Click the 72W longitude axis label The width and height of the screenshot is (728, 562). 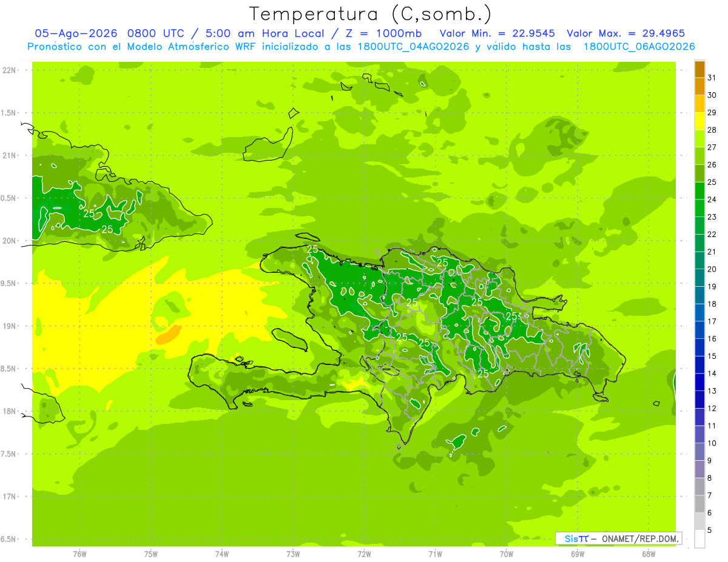364,554
